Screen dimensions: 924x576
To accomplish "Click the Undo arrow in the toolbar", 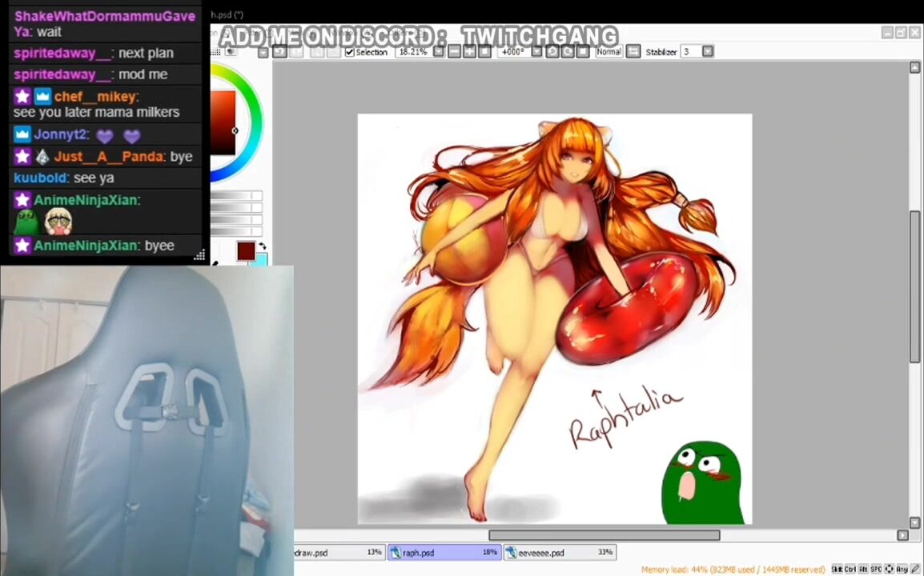I will point(280,52).
